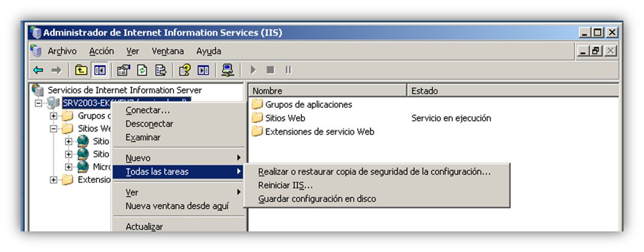Choose Desconectar in the context menu
Viewport: 644px width, 252px height.
point(179,124)
